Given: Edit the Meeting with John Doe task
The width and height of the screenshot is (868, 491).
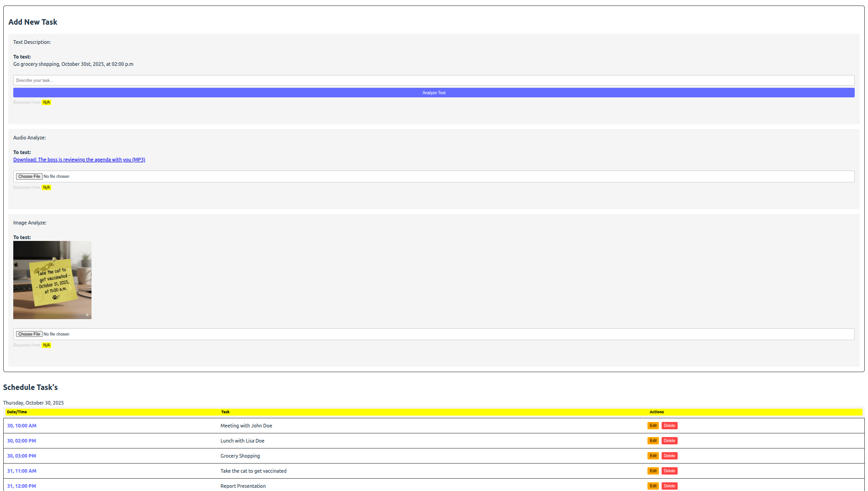Looking at the screenshot, I should 653,426.
